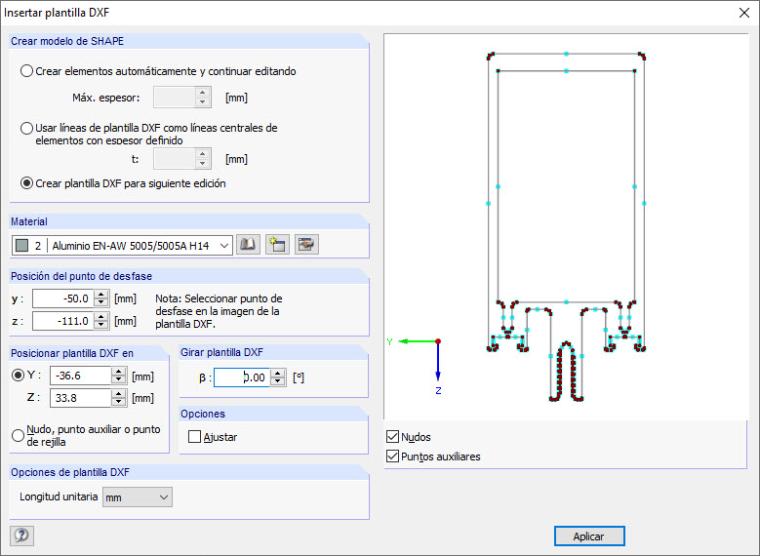Enable the Ajustar checkbox
Image resolution: width=760 pixels, height=556 pixels.
coord(194,437)
